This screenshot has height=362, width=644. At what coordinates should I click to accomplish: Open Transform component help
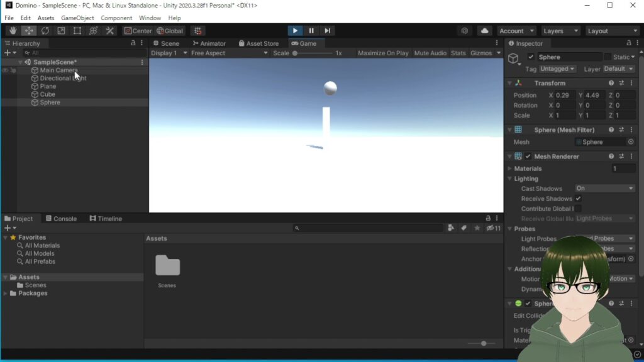pyautogui.click(x=611, y=83)
